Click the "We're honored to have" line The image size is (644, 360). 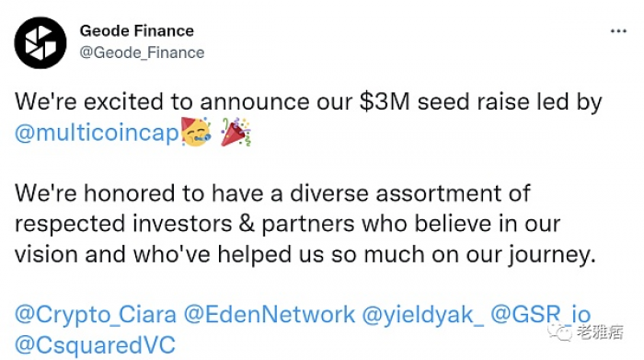point(272,193)
